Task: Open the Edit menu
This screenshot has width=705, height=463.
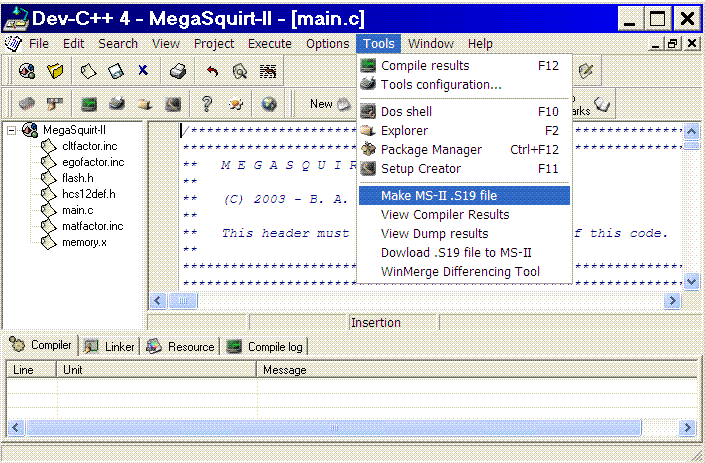Action: [x=73, y=44]
